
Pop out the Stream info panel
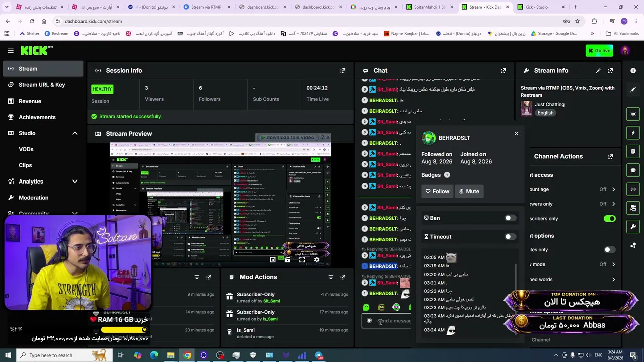(610, 71)
